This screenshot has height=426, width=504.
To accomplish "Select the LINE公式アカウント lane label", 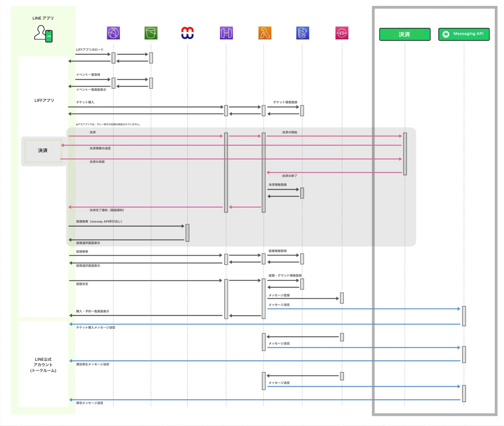I will coord(43,365).
